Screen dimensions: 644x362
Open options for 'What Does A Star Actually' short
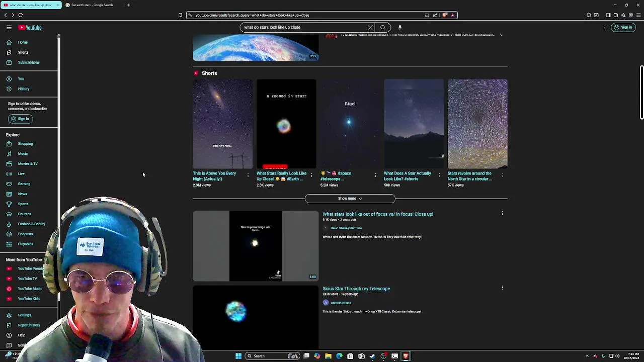[x=439, y=175]
